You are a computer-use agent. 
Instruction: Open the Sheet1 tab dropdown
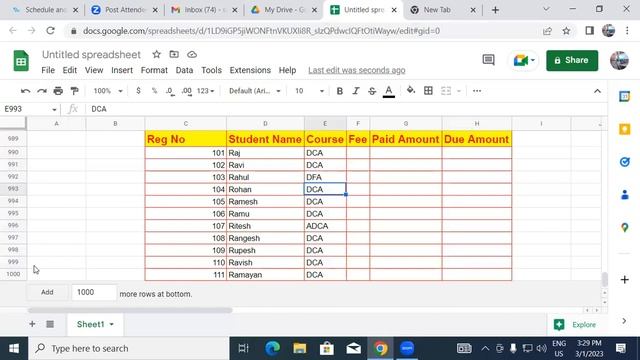111,324
